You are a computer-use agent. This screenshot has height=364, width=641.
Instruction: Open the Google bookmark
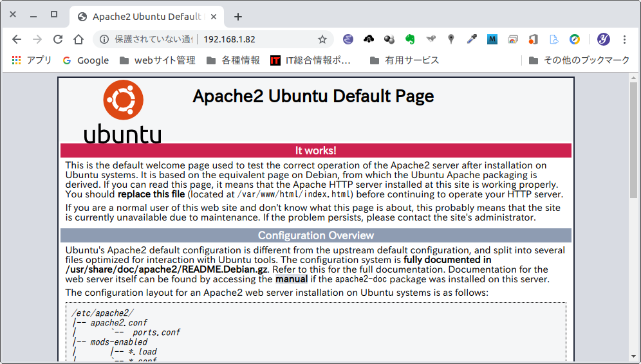[86, 60]
